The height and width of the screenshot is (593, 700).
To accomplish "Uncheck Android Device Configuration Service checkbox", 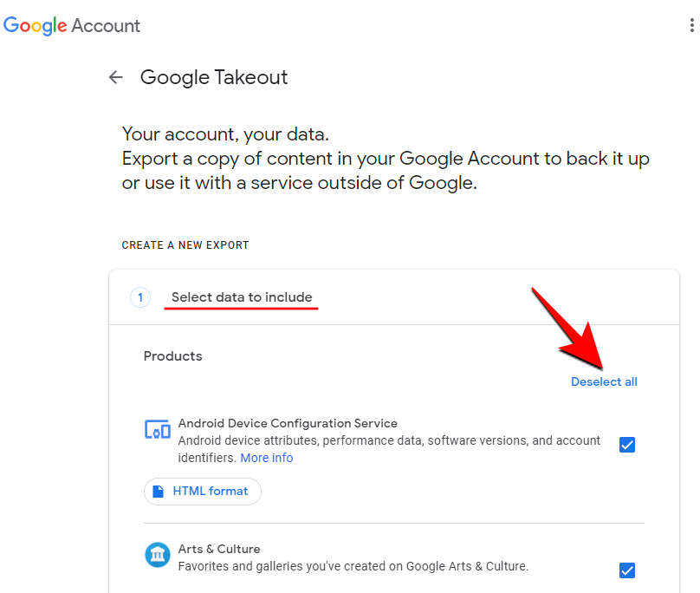I will tap(627, 445).
